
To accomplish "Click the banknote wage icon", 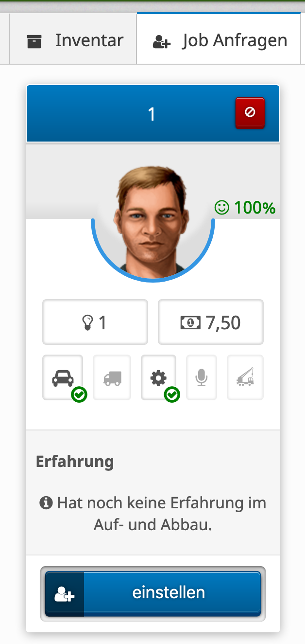I will point(190,322).
